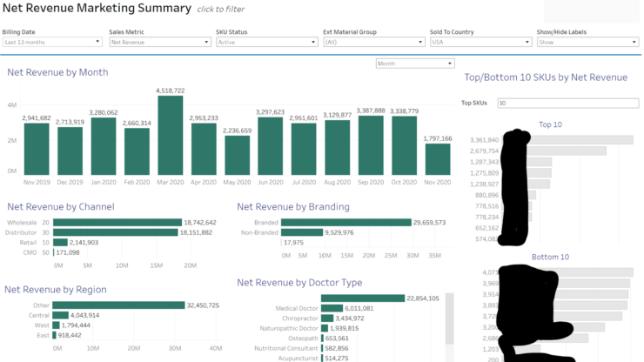
Task: Select the Nov 2019 revenue bar
Action: pyautogui.click(x=37, y=148)
